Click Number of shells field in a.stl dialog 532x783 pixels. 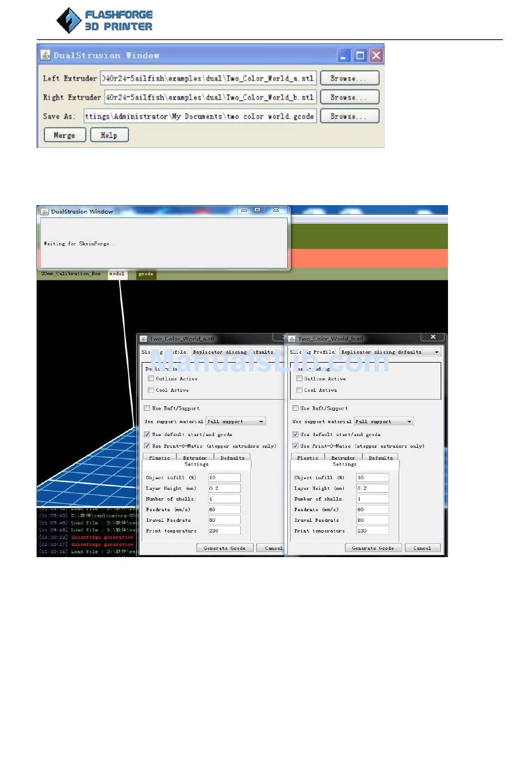(x=225, y=499)
